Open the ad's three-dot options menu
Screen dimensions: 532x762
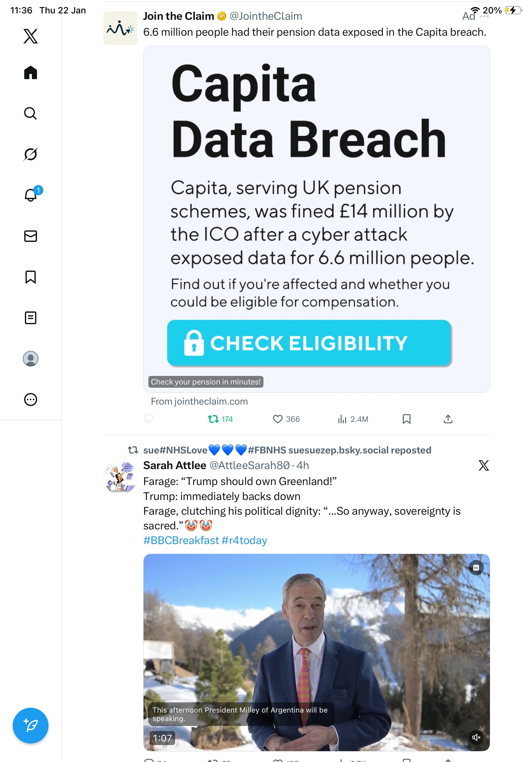[x=484, y=17]
